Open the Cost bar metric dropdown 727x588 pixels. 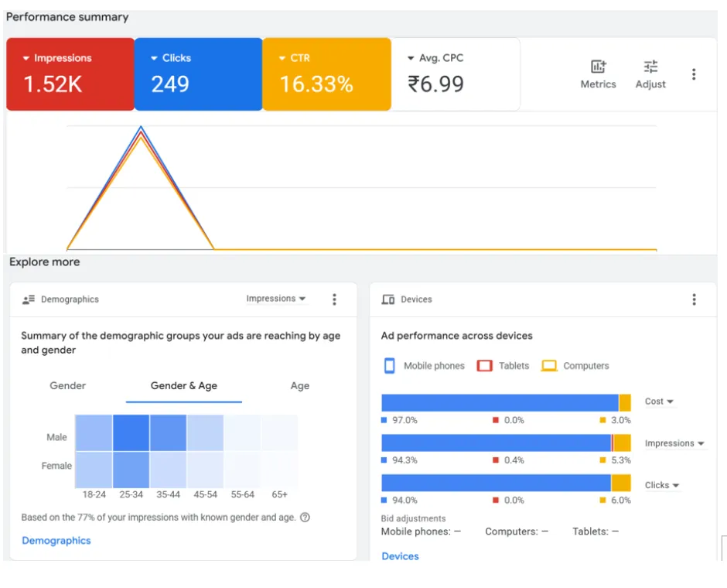659,401
